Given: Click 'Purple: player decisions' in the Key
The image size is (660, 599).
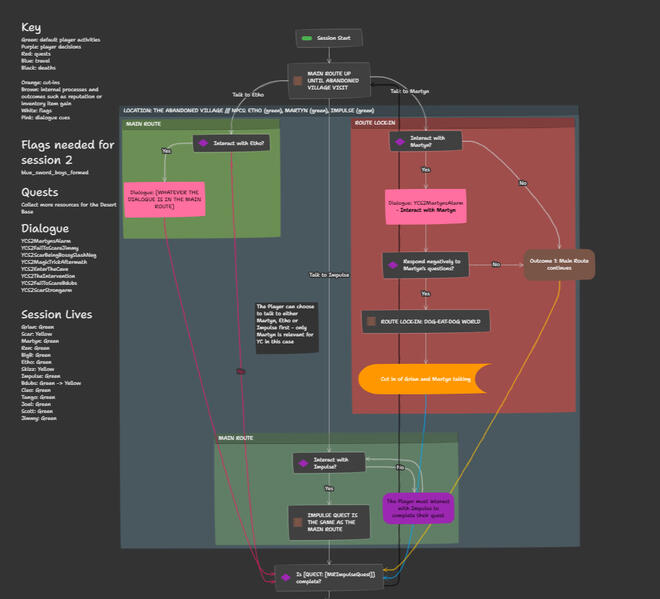Looking at the screenshot, I should tap(51, 47).
